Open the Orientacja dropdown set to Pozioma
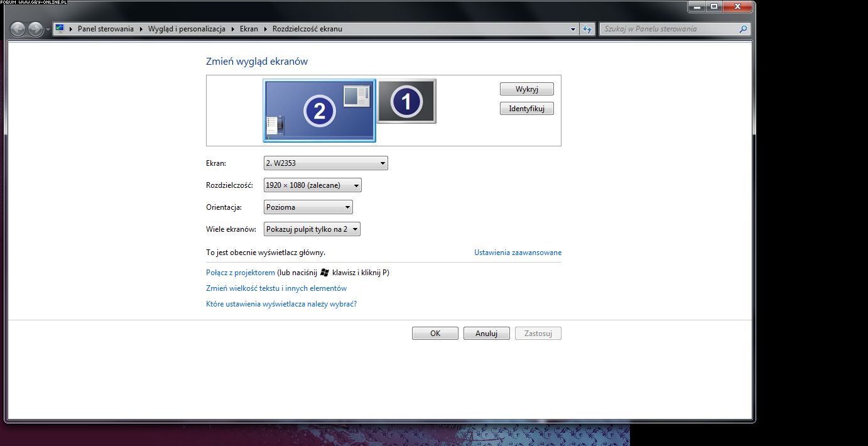The width and height of the screenshot is (868, 446). pos(308,207)
